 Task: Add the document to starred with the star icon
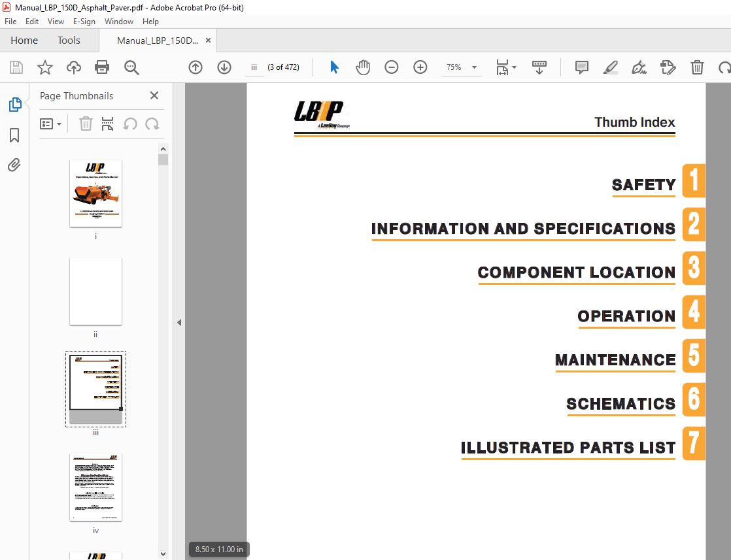45,67
